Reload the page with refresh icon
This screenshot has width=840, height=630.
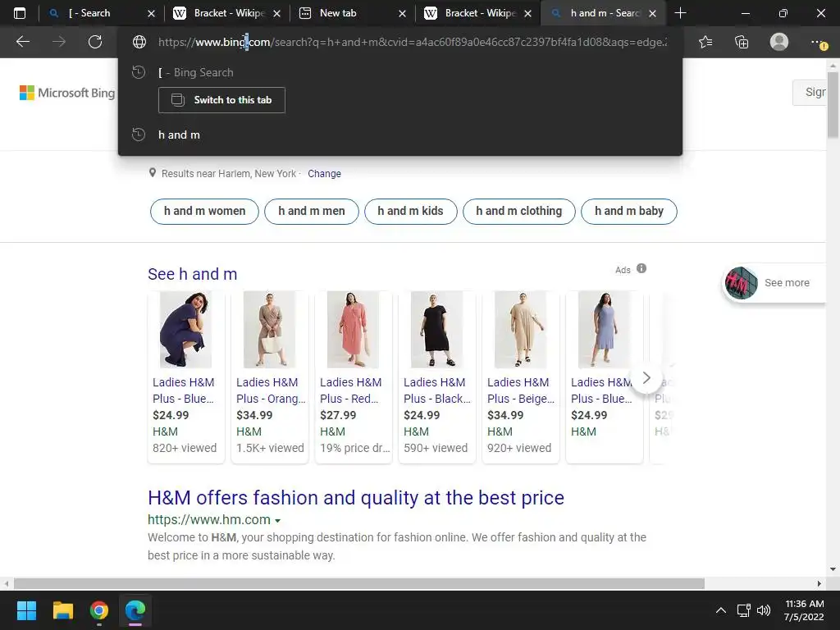pos(95,42)
